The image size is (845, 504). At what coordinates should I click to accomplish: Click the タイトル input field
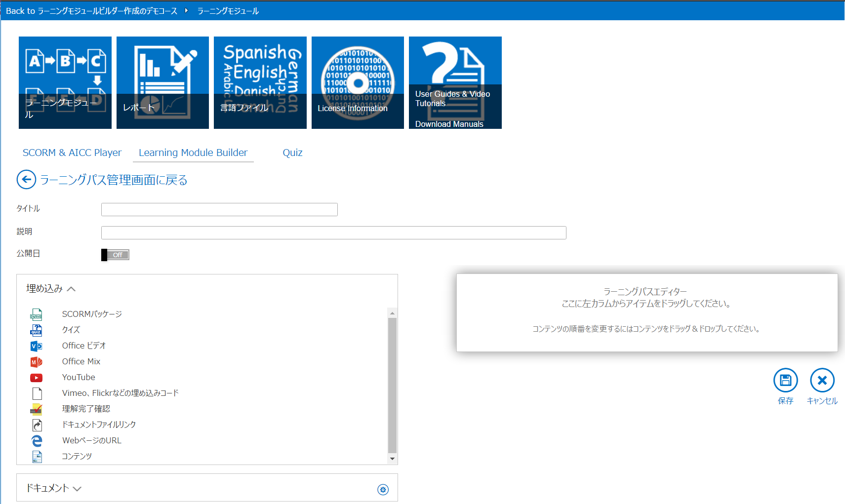pyautogui.click(x=219, y=209)
